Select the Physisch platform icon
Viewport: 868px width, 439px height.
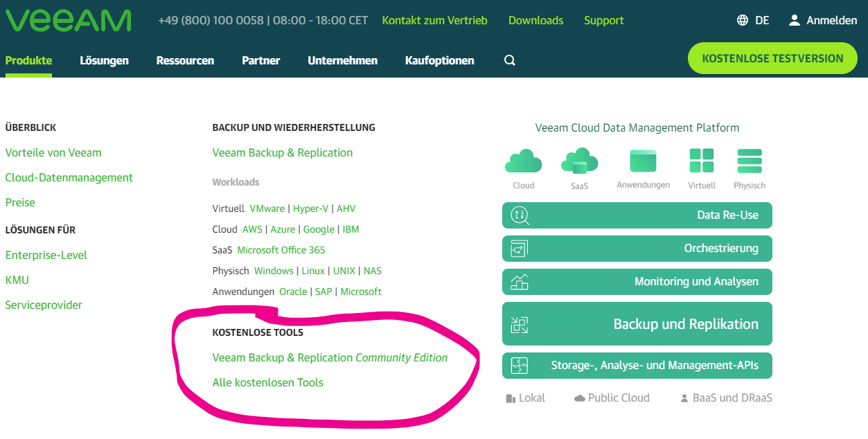(750, 161)
